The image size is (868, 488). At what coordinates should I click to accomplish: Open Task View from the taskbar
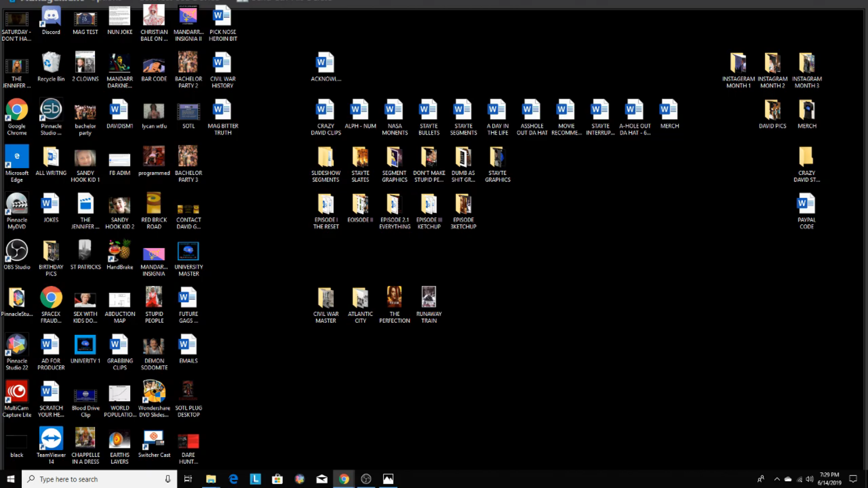click(188, 479)
